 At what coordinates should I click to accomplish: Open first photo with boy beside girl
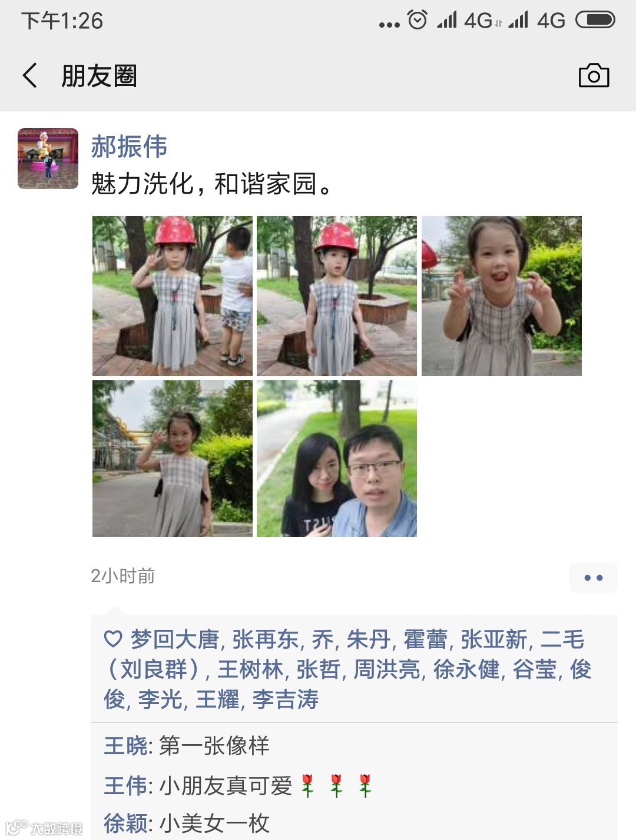click(x=173, y=296)
